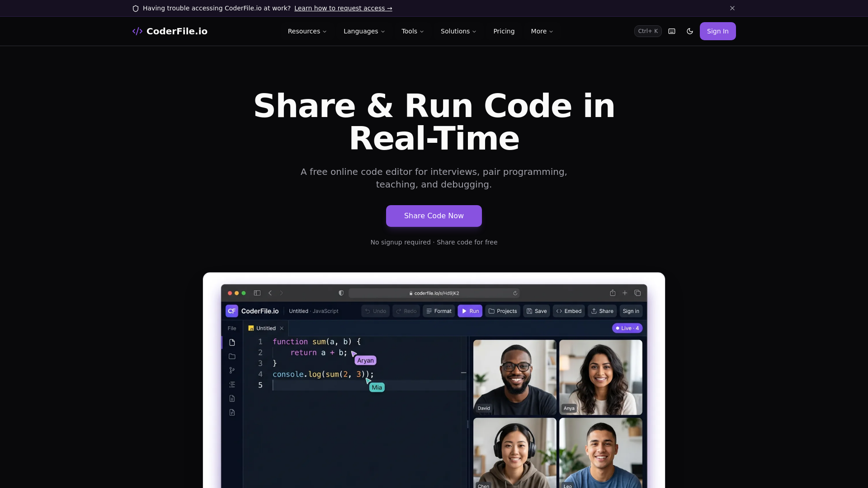Click the Mia cursor label
868x488 pixels.
[377, 387]
